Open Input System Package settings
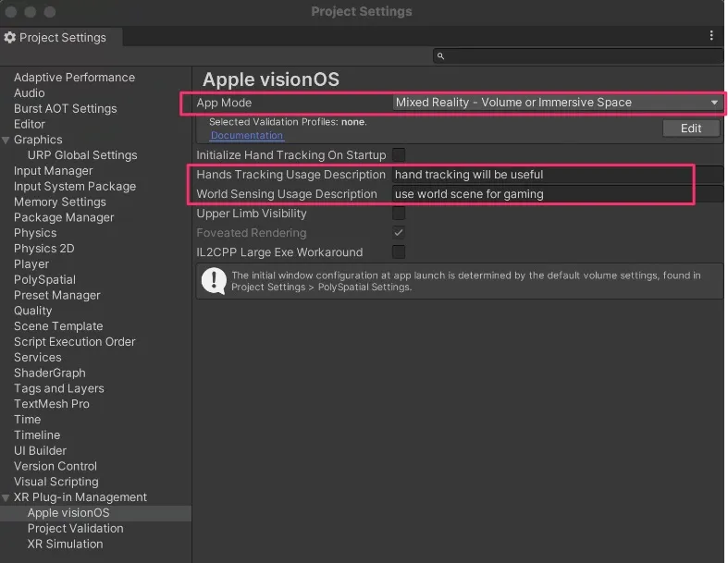The height and width of the screenshot is (563, 728). pos(75,187)
